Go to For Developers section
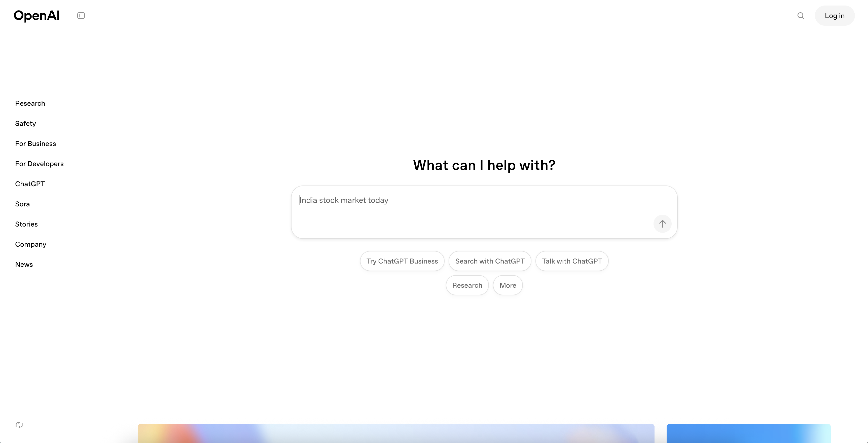 (39, 164)
